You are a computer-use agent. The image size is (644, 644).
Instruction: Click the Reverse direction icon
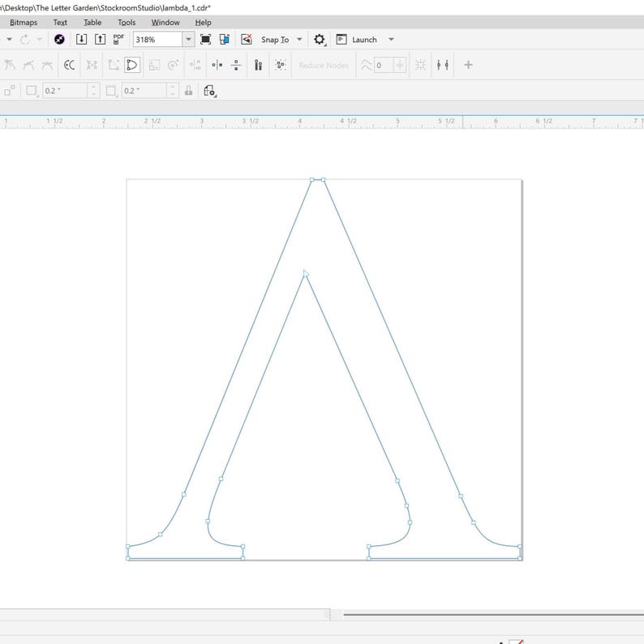pos(70,65)
